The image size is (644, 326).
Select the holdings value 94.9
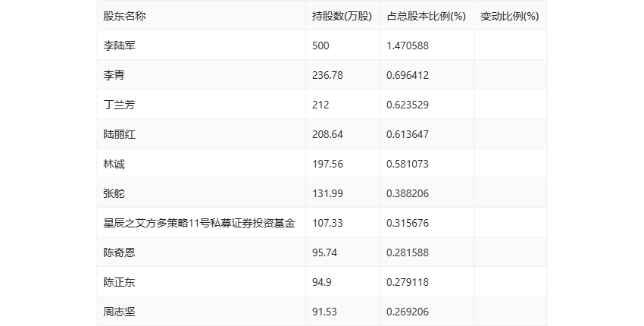[321, 283]
